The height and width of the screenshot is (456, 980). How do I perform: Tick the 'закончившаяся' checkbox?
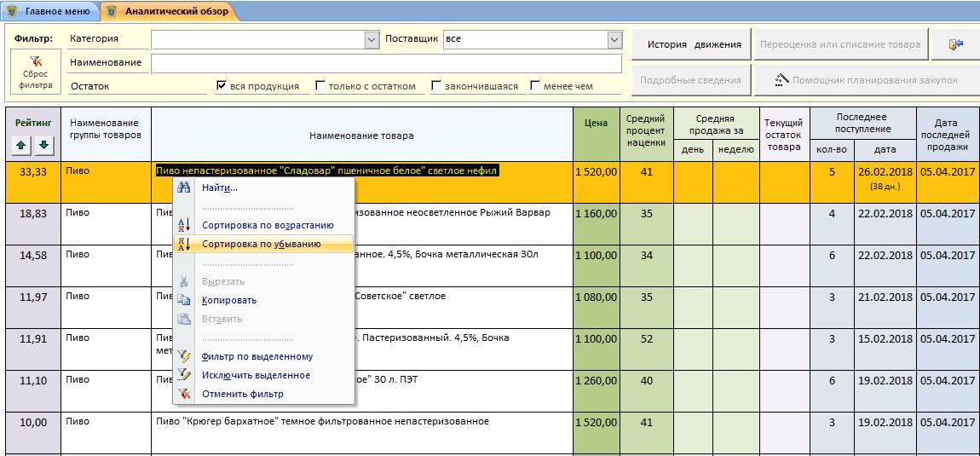[436, 85]
